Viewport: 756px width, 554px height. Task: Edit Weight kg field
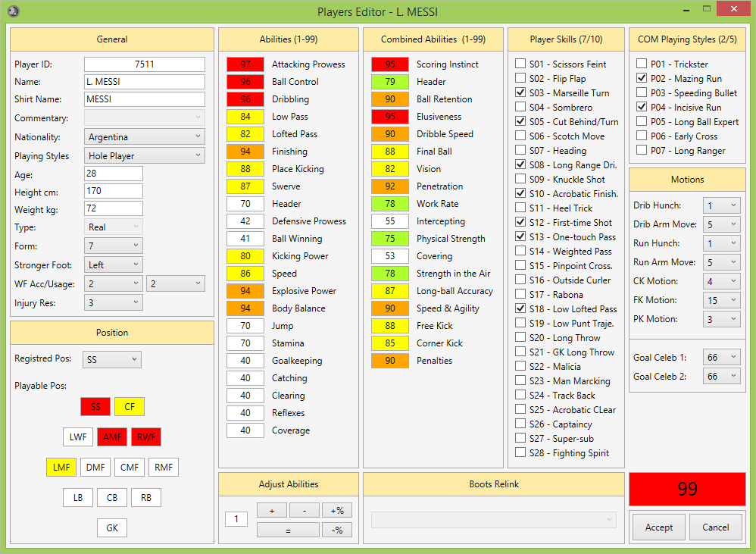(114, 208)
